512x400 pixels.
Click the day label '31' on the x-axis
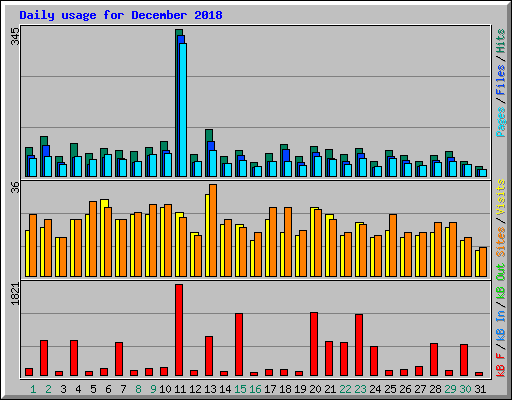tap(480, 389)
